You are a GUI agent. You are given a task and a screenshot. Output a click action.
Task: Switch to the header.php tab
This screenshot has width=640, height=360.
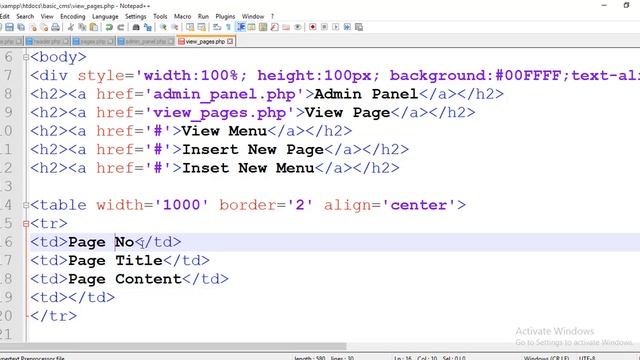[x=47, y=42]
